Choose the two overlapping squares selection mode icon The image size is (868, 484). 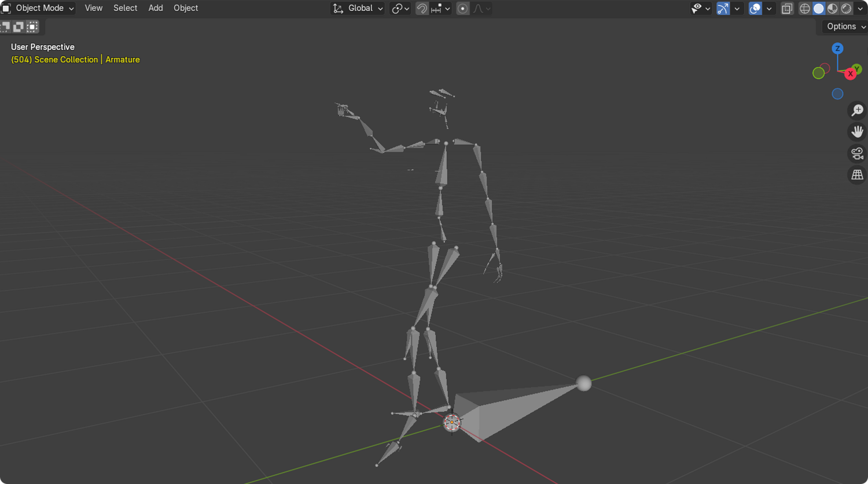tap(19, 27)
